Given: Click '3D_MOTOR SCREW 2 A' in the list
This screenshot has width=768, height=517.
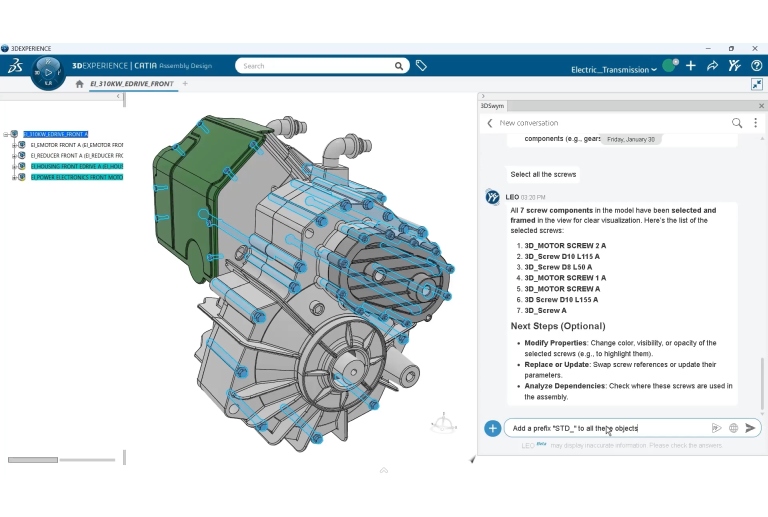Looking at the screenshot, I should [565, 246].
